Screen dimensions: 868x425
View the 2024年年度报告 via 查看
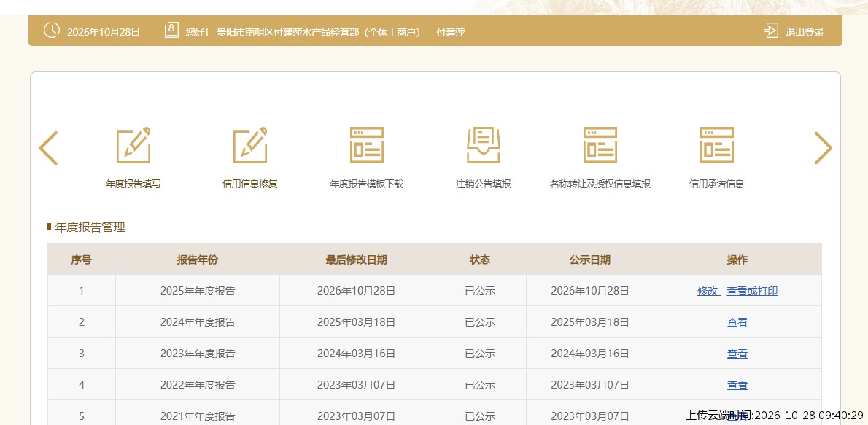pos(737,322)
